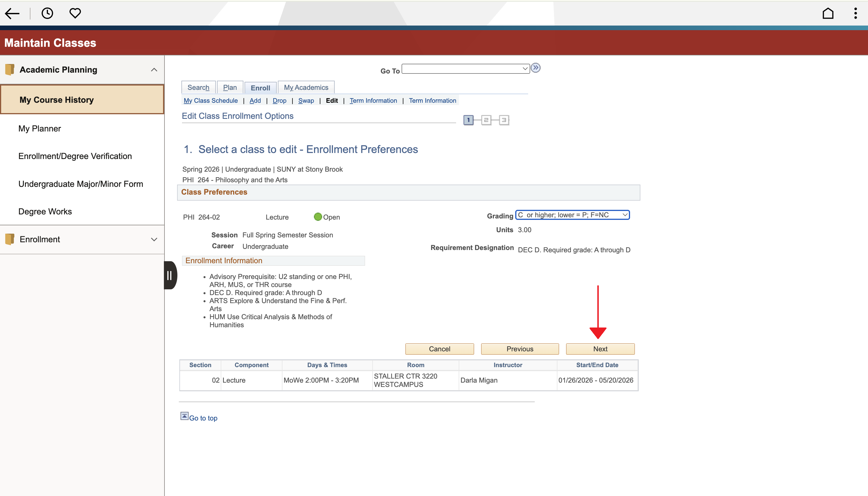This screenshot has width=868, height=496.
Task: Open the My Academics tab
Action: coord(306,87)
